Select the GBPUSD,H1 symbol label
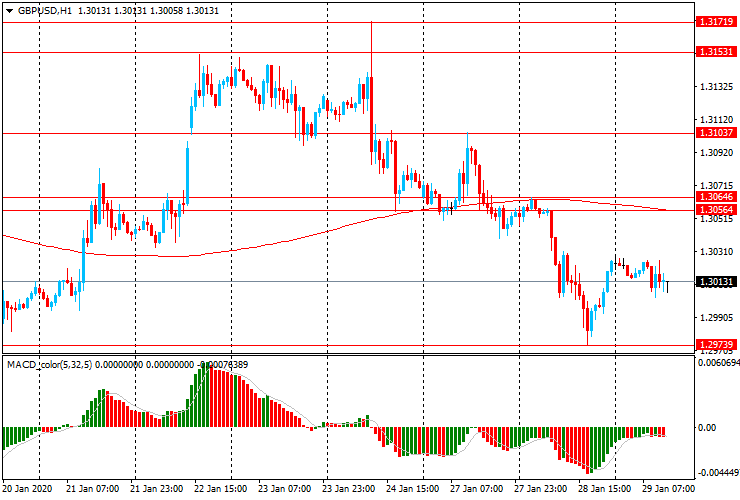The width and height of the screenshot is (740, 500). (45, 10)
